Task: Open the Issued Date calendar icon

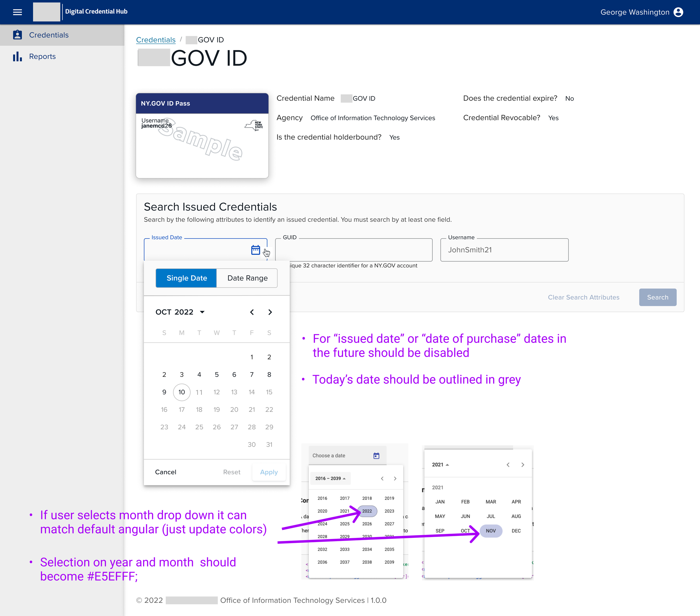Action: point(255,250)
